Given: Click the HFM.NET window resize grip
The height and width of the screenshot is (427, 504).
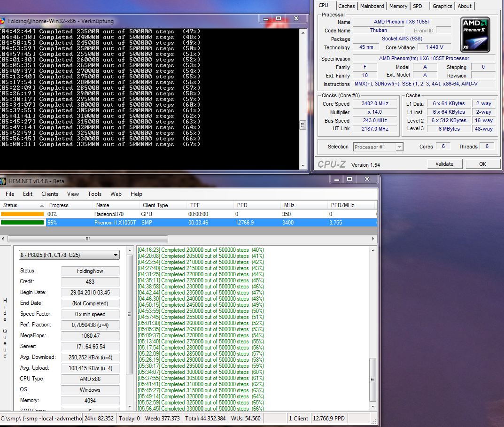Looking at the screenshot, I should pyautogui.click(x=374, y=420).
